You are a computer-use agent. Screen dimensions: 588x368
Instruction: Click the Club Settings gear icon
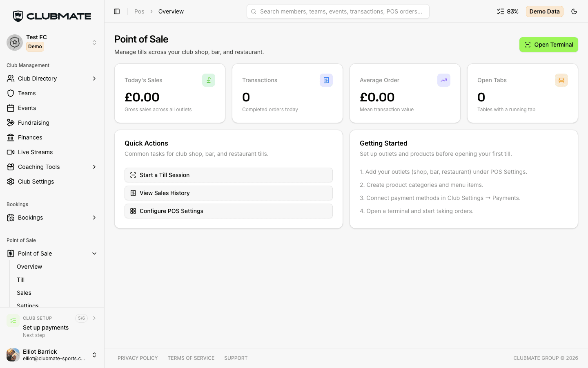[11, 182]
